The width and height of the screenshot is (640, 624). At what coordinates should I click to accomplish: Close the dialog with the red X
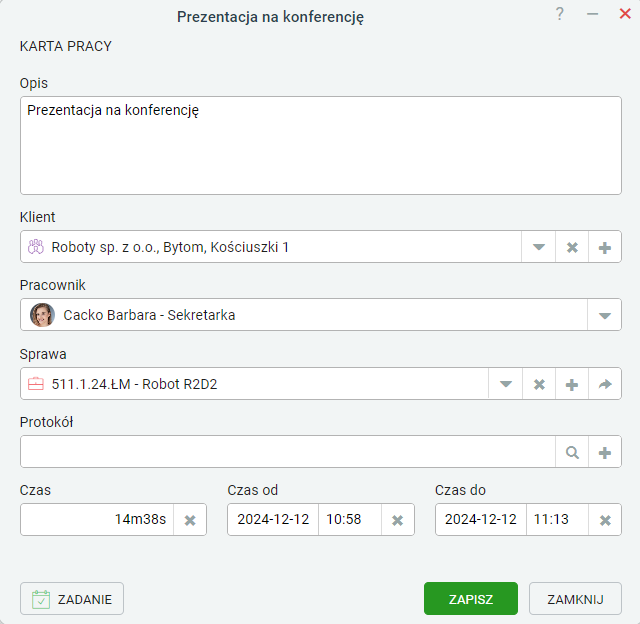click(x=625, y=14)
